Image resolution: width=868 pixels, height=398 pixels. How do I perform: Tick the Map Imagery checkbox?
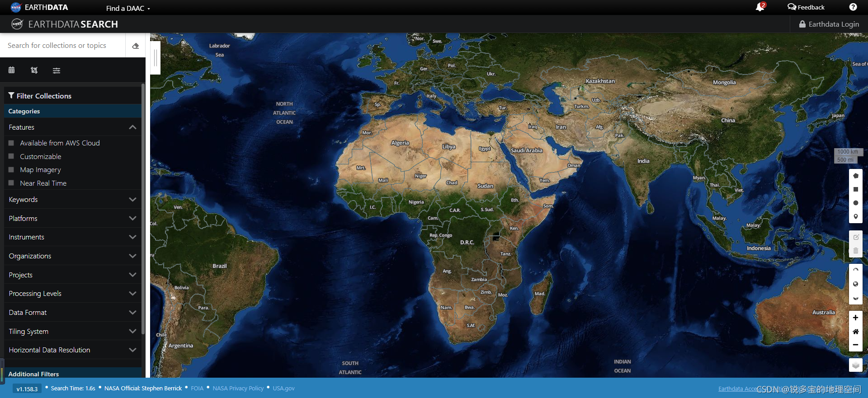click(11, 170)
